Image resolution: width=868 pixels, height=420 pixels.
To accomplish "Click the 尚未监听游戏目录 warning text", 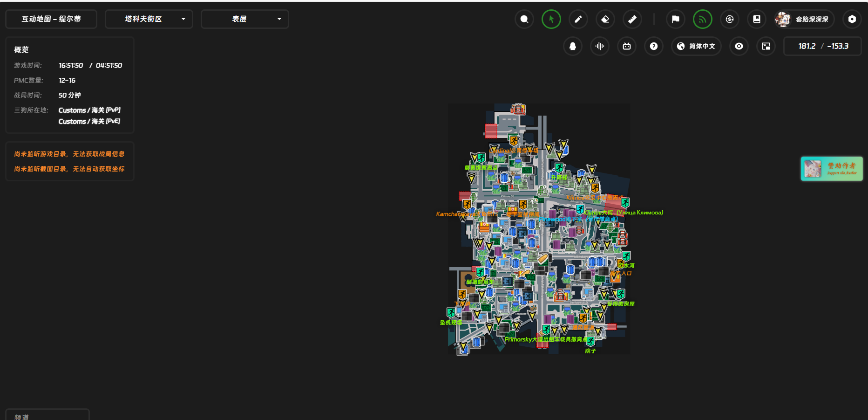I will point(69,154).
